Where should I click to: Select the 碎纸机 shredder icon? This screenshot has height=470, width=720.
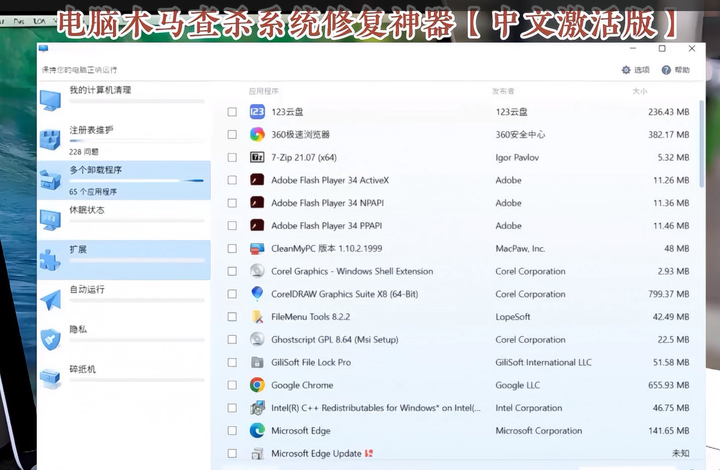50,378
